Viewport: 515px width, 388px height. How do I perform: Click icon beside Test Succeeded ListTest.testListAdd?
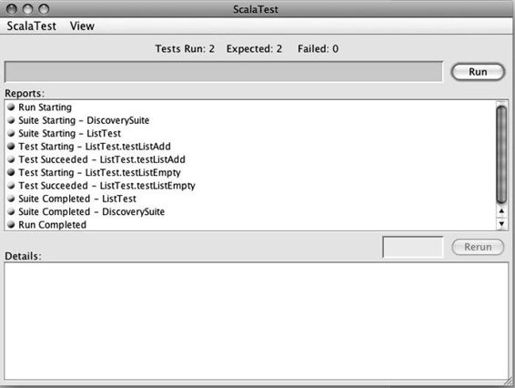pos(11,159)
